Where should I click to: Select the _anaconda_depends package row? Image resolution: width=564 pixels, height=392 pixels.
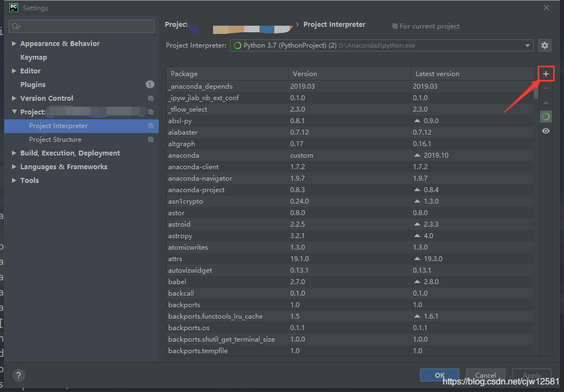(x=349, y=87)
